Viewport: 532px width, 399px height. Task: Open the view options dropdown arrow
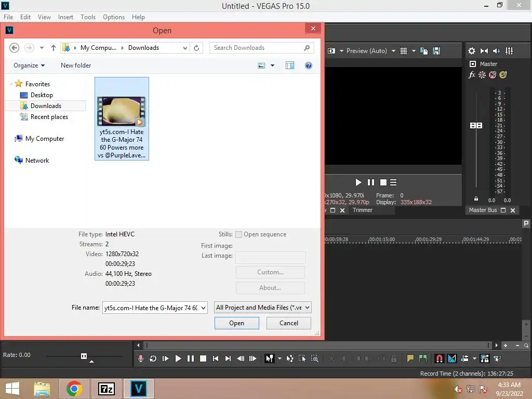coord(272,65)
